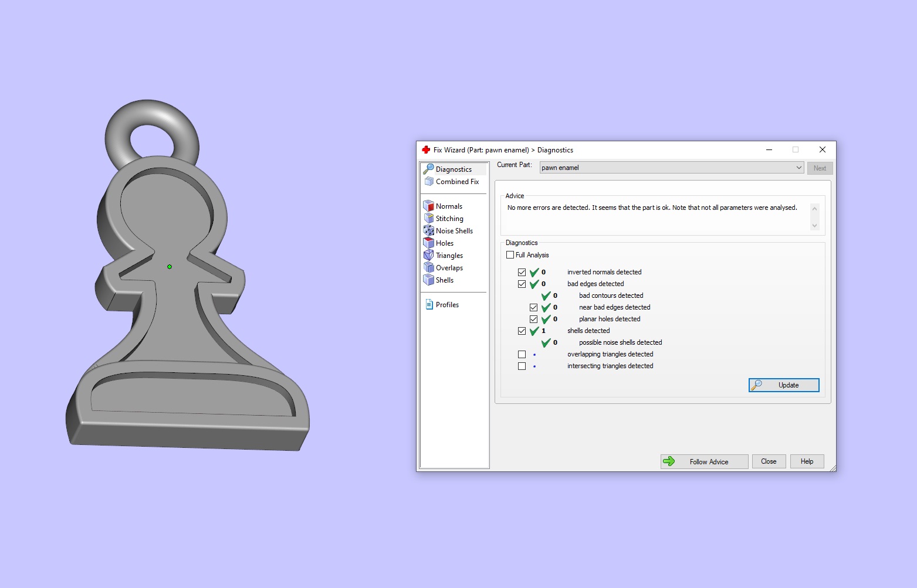This screenshot has height=588, width=917.
Task: Click the green arrow on Follow Advice
Action: coord(669,461)
